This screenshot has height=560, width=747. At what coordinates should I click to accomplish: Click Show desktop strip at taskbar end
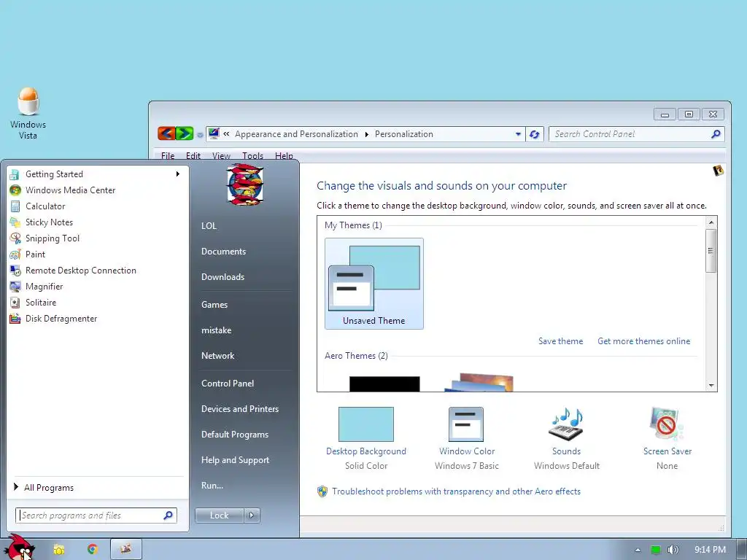(742, 550)
